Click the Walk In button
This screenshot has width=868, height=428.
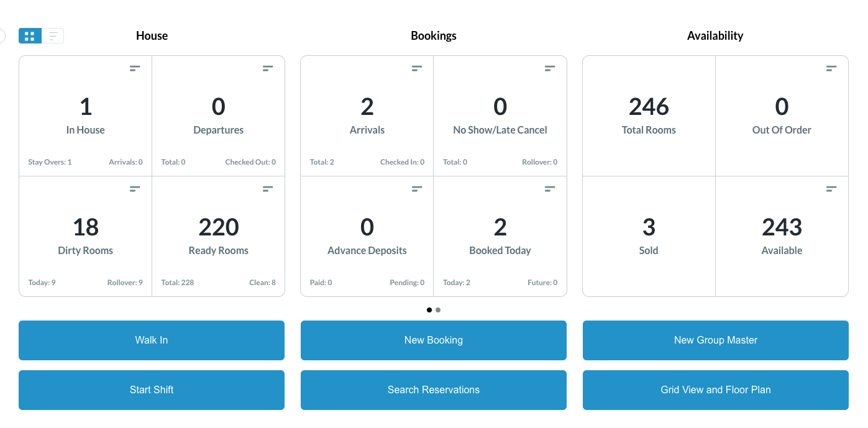[x=152, y=340]
